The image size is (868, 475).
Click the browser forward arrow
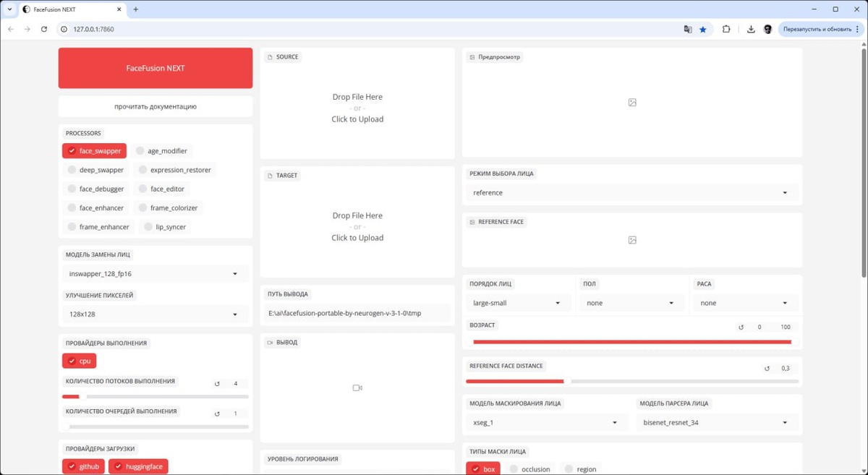(27, 29)
